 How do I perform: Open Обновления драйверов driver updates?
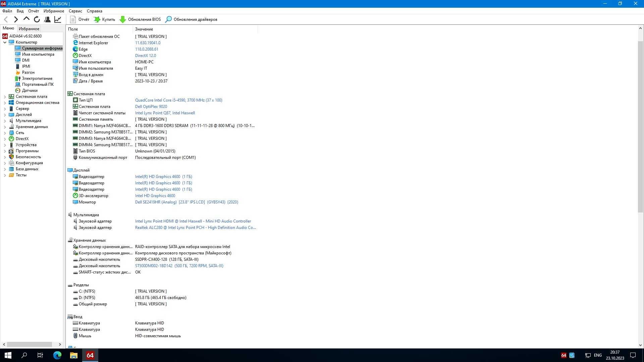pos(192,19)
